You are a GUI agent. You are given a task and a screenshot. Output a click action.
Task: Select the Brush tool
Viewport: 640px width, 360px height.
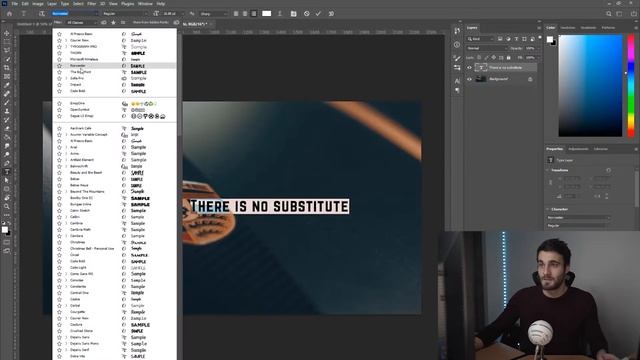(x=7, y=102)
